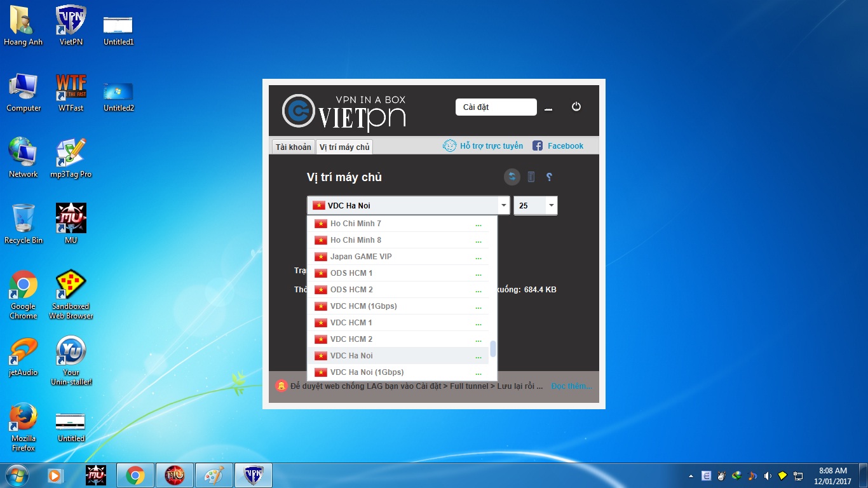The image size is (868, 488).
Task: Select the MU game desktop shortcut
Action: point(71,224)
